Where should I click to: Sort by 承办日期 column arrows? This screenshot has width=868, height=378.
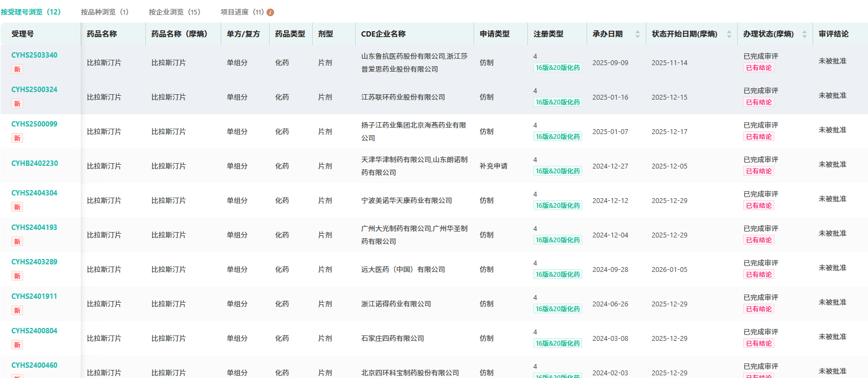pyautogui.click(x=637, y=34)
